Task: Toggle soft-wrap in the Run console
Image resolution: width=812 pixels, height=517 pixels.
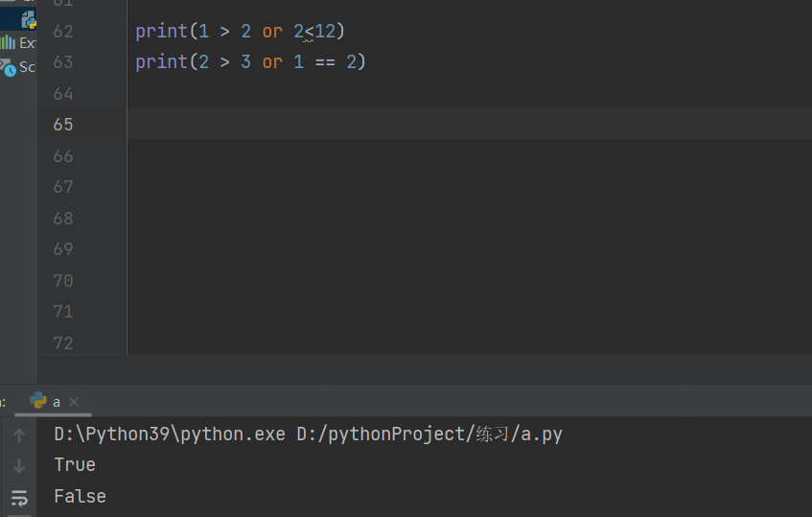Action: coord(19,497)
